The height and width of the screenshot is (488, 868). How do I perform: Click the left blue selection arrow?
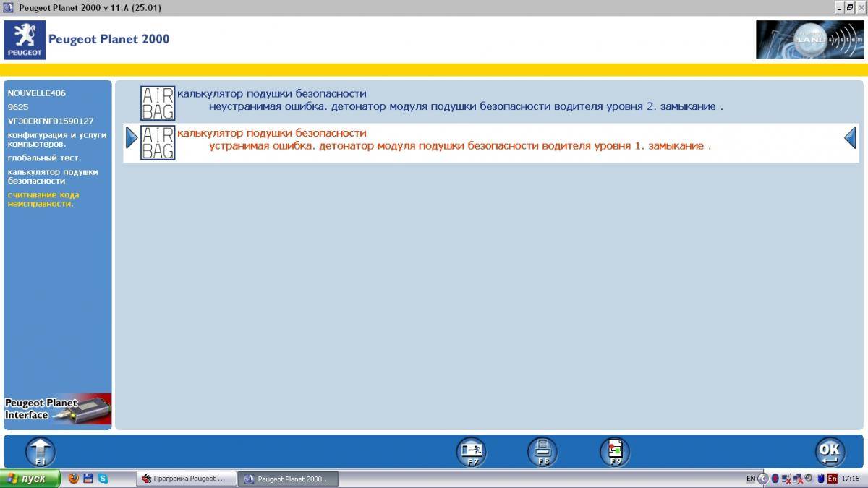[x=131, y=137]
